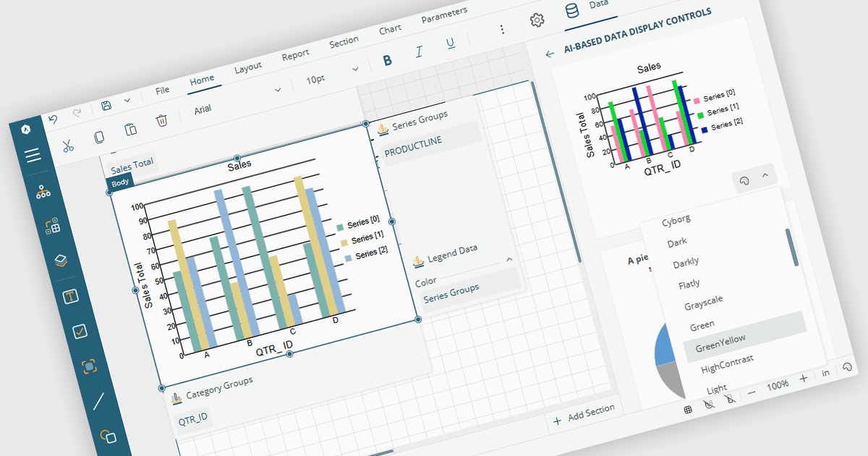The image size is (868, 456).
Task: Select the Dark theme
Action: [x=677, y=242]
